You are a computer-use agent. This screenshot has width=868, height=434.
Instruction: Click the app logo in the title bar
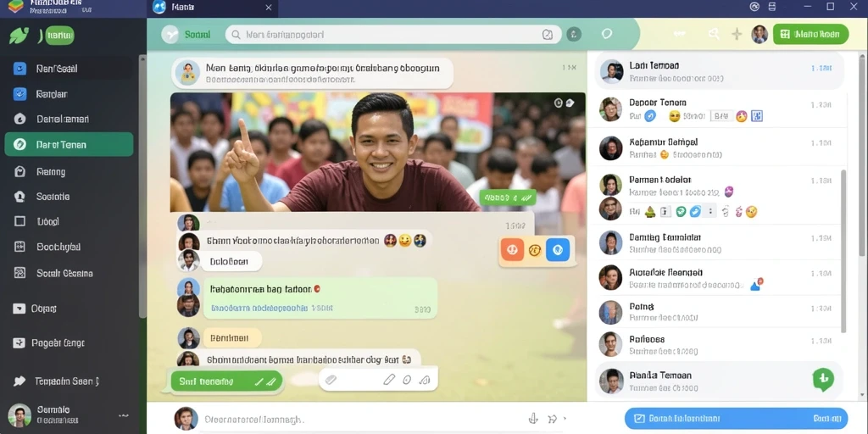pos(15,7)
